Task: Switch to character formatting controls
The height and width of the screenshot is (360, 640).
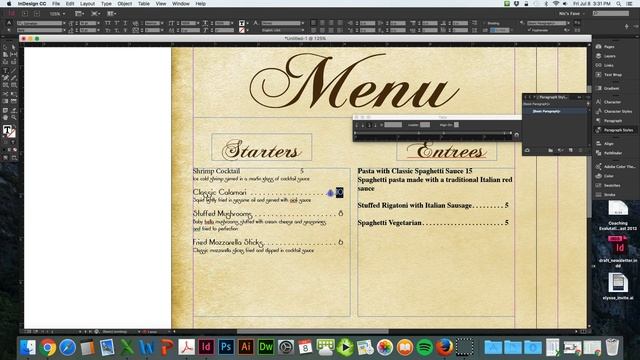Action: tap(9, 23)
